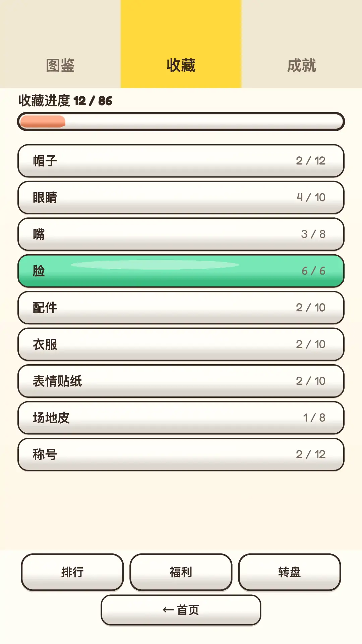
Task: Tap the 转盘 button
Action: pyautogui.click(x=290, y=572)
